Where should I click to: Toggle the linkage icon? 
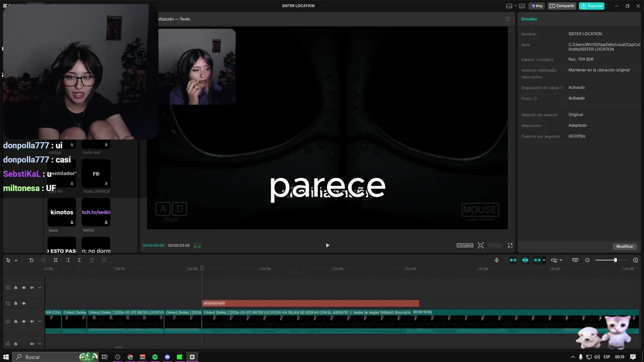tap(537, 260)
